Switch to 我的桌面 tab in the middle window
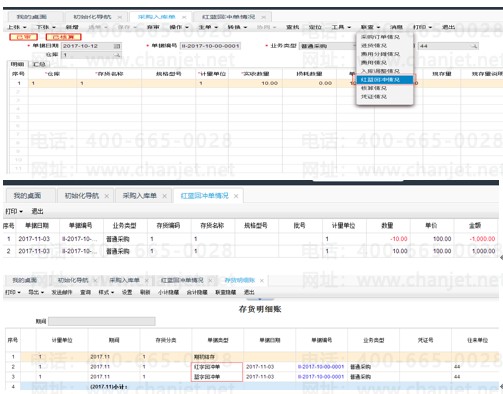This screenshot has height=394, width=503. click(27, 196)
